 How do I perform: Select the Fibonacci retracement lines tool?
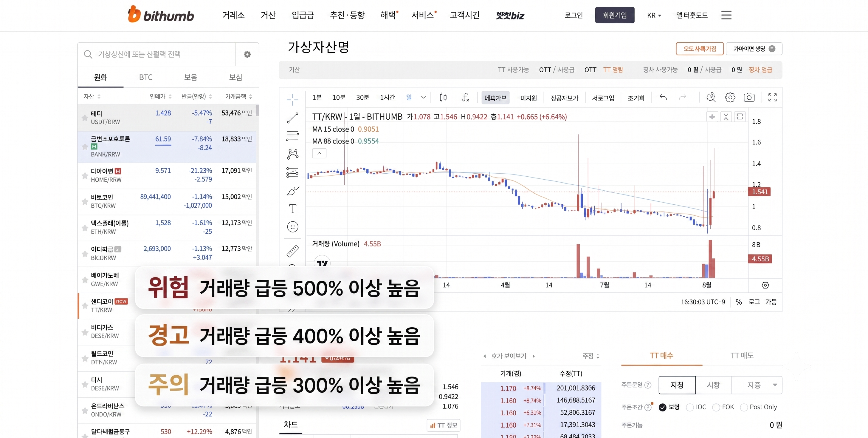(292, 135)
